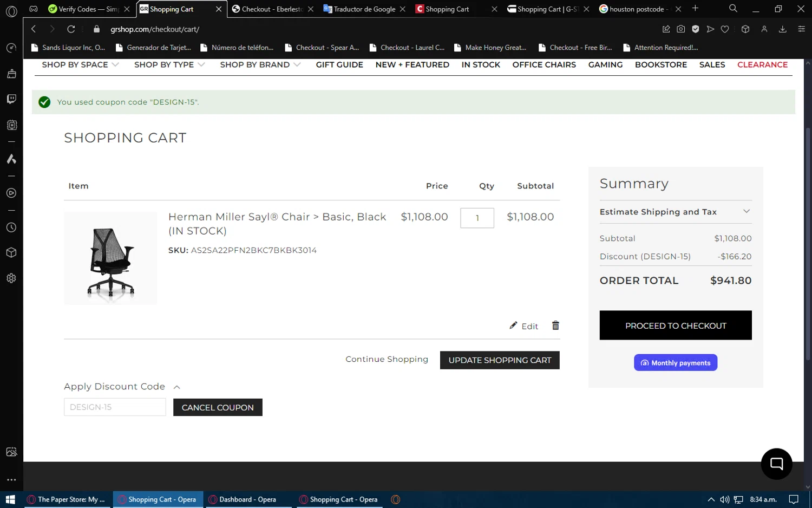Click the Sayl chair product thumbnail
Image resolution: width=812 pixels, height=508 pixels.
[110, 258]
